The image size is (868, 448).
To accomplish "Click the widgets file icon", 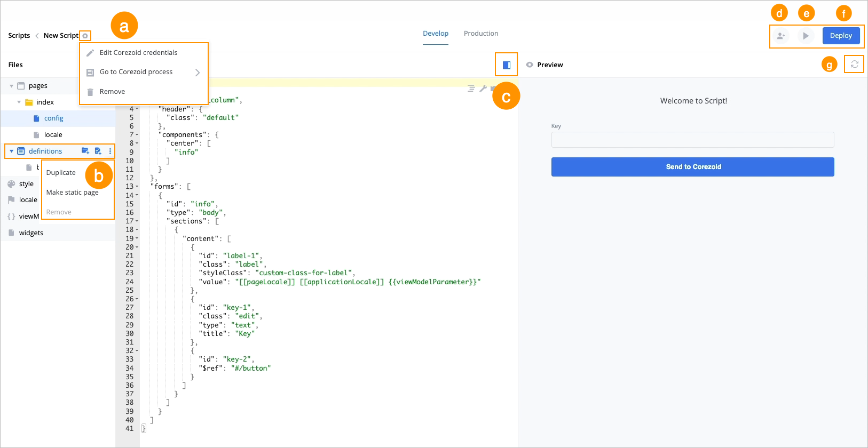I will (11, 233).
